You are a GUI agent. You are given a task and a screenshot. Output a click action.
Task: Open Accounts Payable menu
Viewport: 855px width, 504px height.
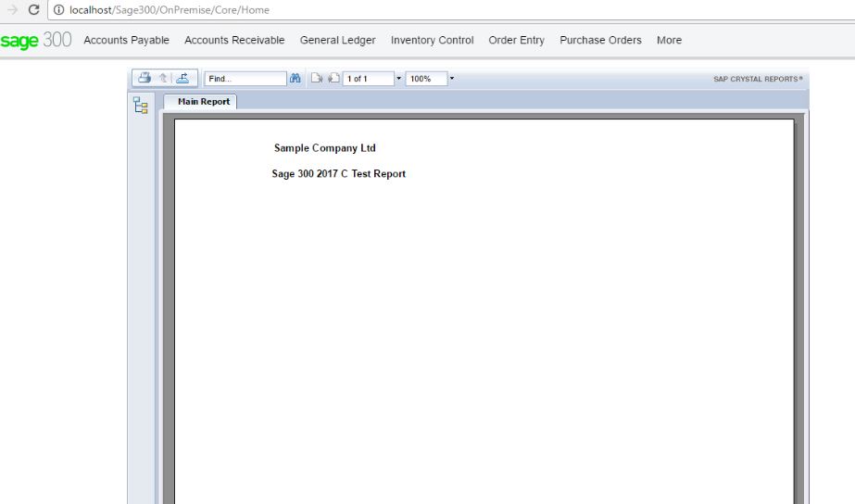point(127,41)
